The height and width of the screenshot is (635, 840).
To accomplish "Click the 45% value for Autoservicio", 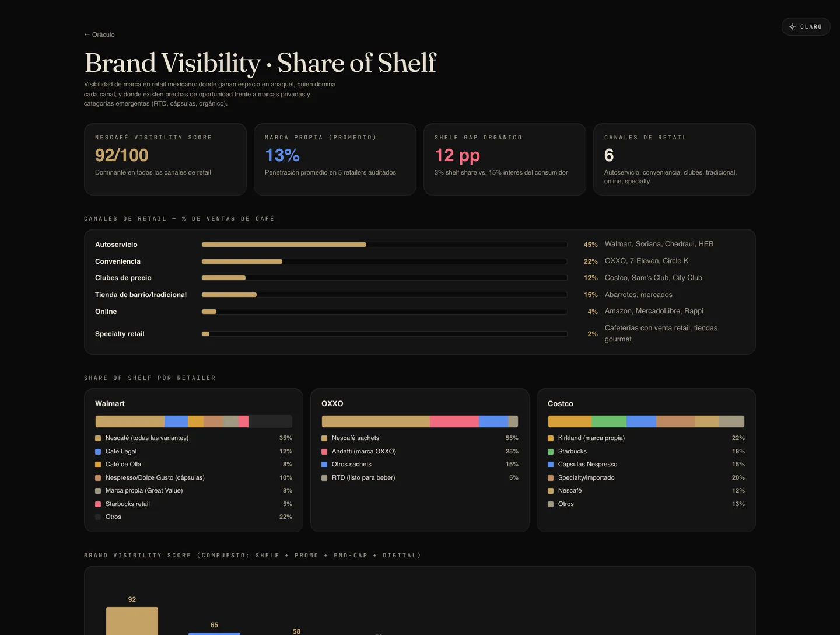I will tap(591, 245).
